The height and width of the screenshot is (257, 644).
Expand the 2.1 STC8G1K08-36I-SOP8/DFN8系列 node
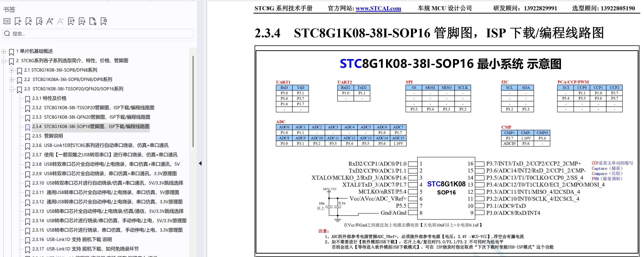pyautogui.click(x=11, y=70)
